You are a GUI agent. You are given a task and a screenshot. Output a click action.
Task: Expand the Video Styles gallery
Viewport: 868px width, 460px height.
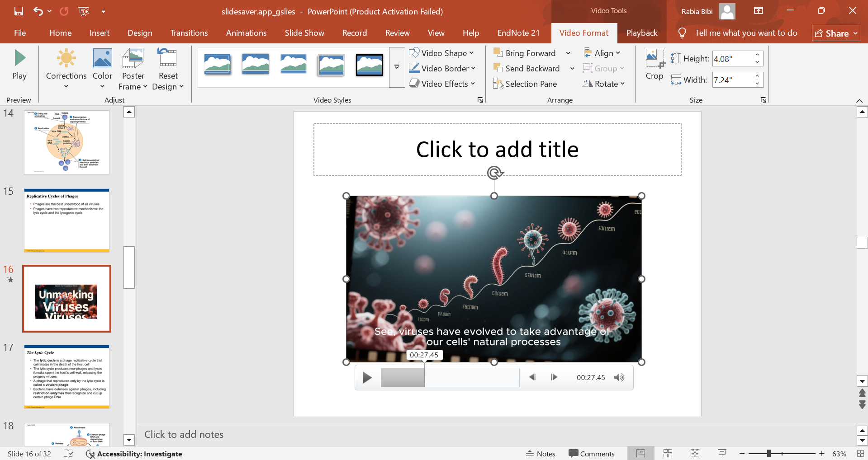click(x=396, y=67)
